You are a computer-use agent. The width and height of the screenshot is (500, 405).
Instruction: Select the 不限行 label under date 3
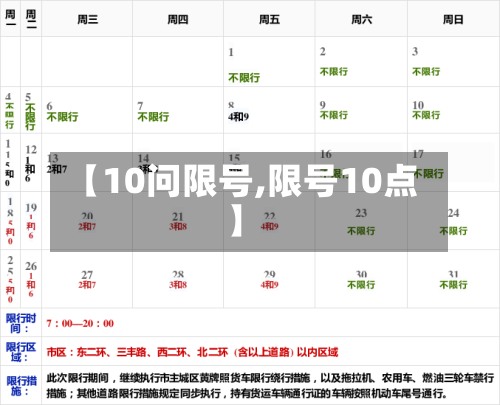pos(426,71)
